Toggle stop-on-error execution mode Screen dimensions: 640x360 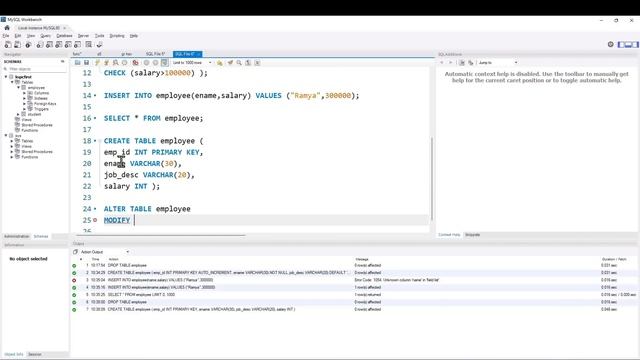(x=135, y=63)
